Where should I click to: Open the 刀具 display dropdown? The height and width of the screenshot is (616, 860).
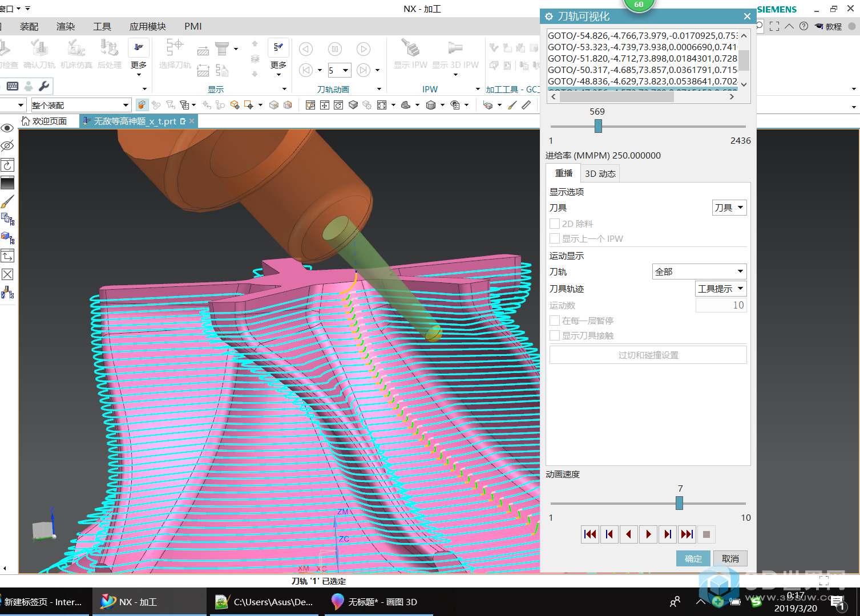point(729,208)
